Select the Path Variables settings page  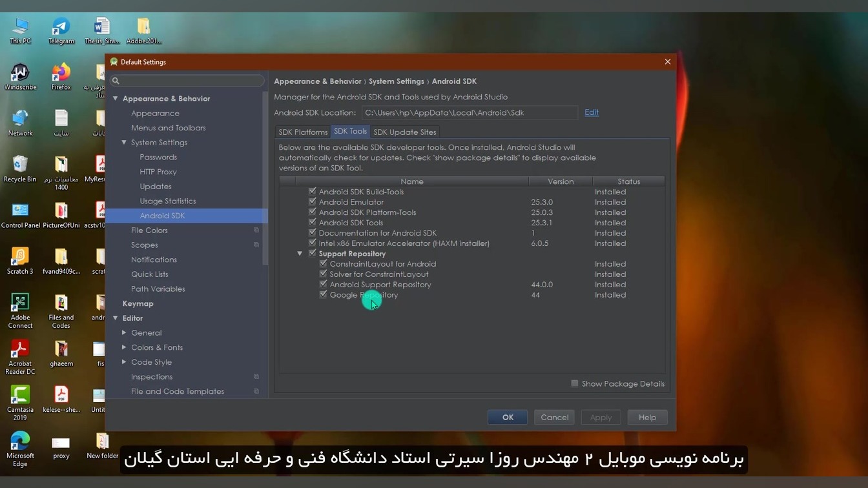[158, 289]
